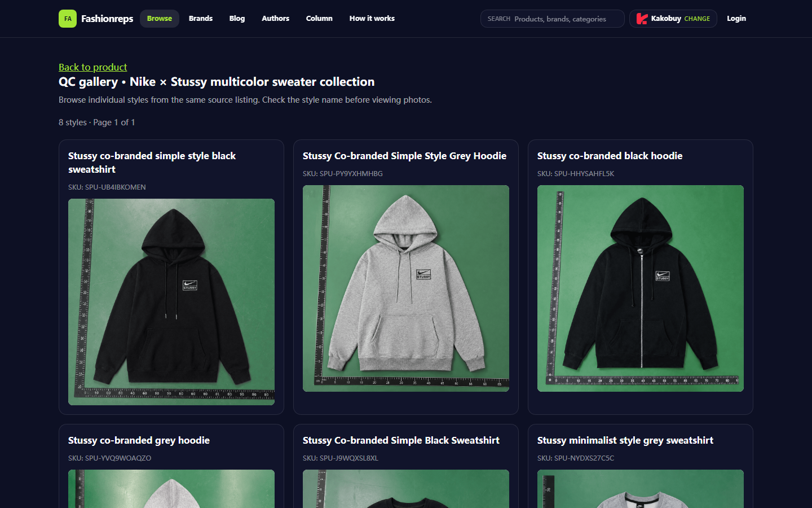View the grey sweatshirt SPU-NYDXS27C5C photo
Screen dimensions: 812x508
coord(641,489)
